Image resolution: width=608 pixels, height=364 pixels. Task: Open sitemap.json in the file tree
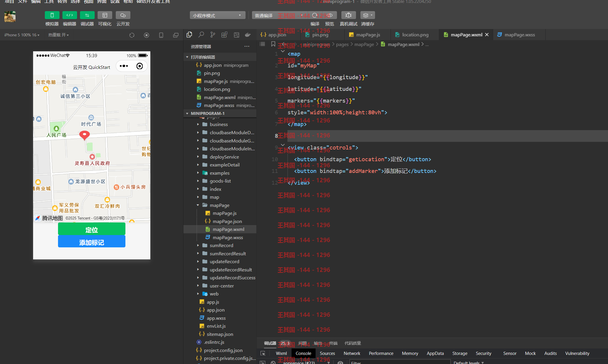[220, 334]
